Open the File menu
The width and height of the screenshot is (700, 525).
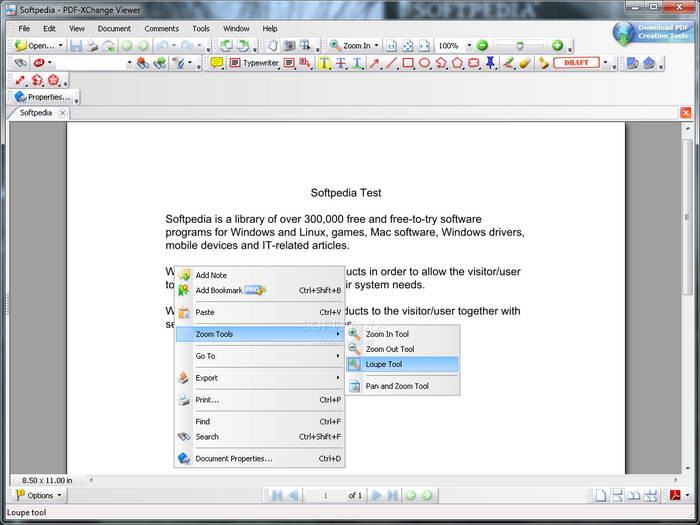[24, 28]
